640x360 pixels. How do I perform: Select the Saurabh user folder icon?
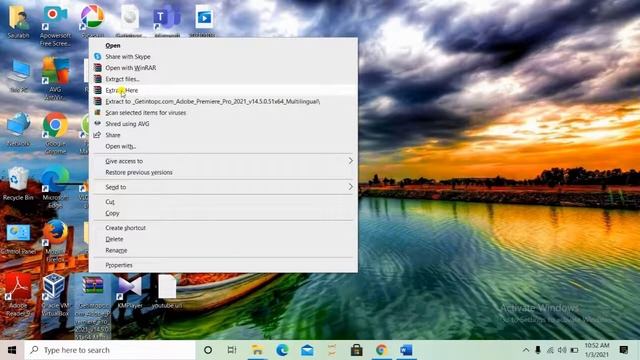pos(18,22)
